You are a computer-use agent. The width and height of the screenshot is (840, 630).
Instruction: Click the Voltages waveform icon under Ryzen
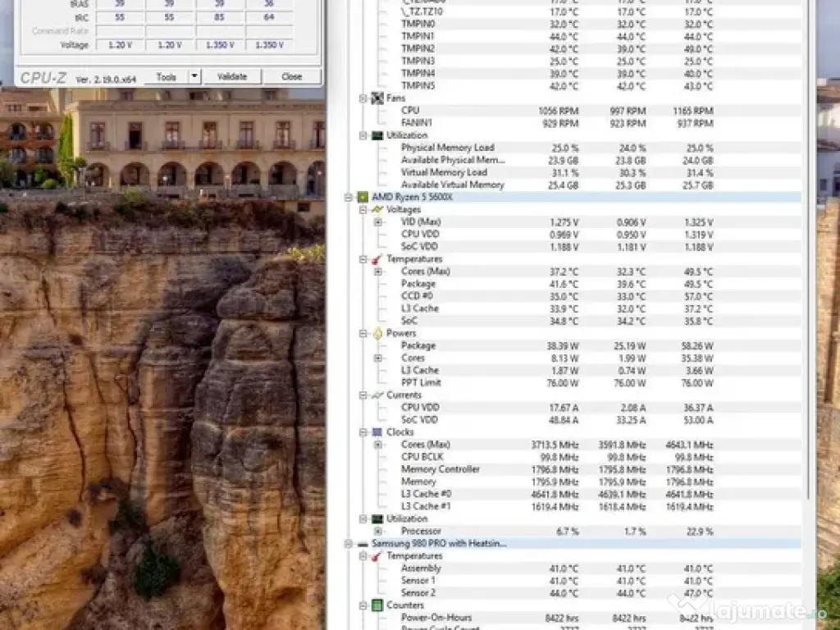click(x=377, y=210)
